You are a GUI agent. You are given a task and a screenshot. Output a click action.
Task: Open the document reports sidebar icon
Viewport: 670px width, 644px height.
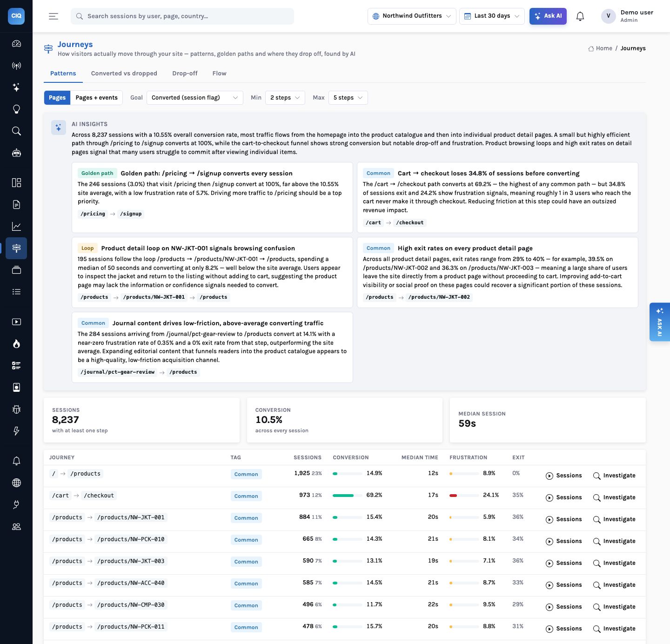[16, 204]
